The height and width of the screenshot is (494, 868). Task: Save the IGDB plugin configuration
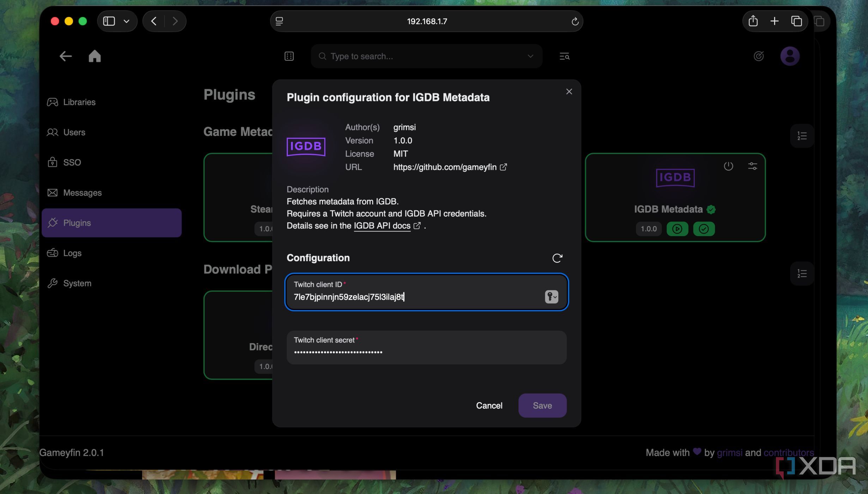(542, 405)
